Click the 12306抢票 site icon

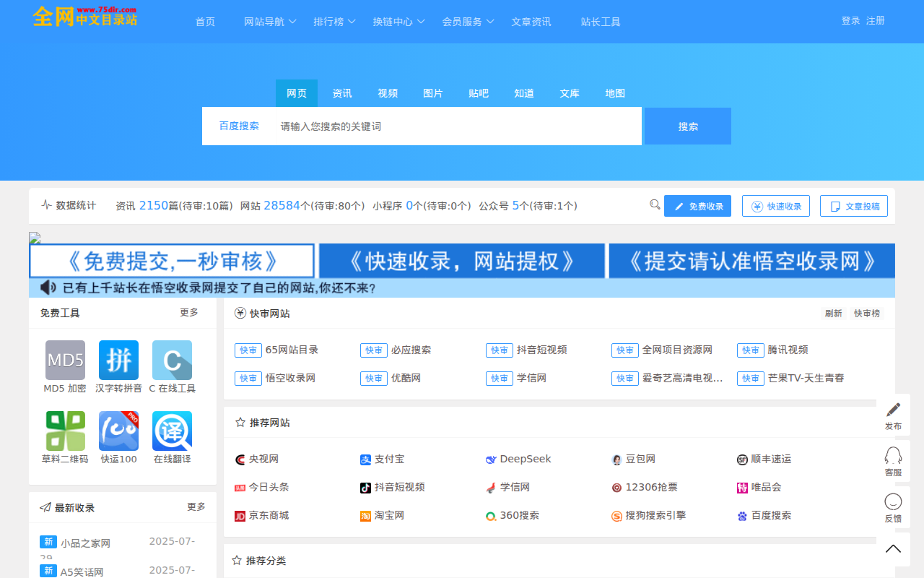(616, 488)
